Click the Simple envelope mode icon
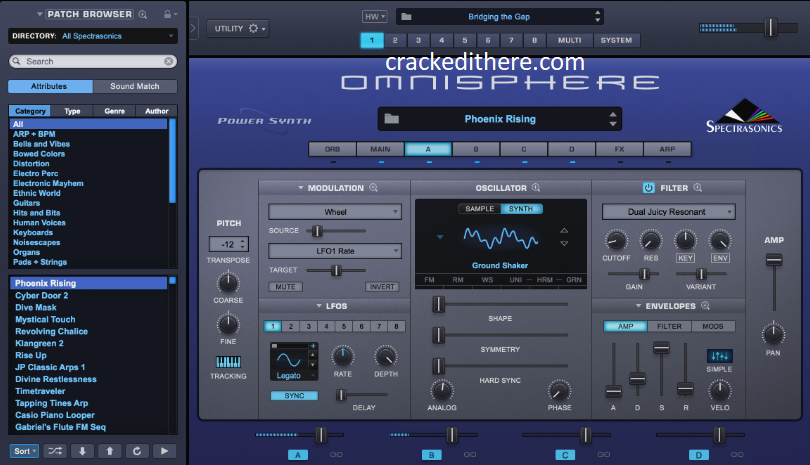Image resolution: width=810 pixels, height=465 pixels. [720, 356]
